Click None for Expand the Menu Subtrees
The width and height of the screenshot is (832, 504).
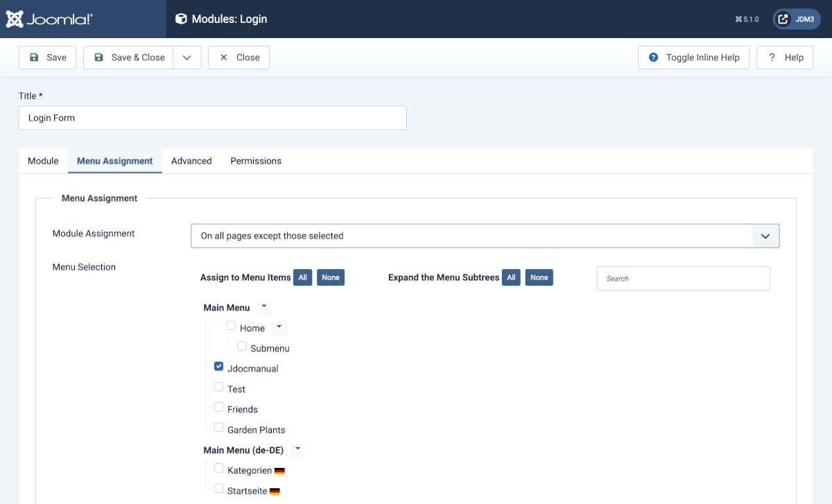[x=539, y=277]
